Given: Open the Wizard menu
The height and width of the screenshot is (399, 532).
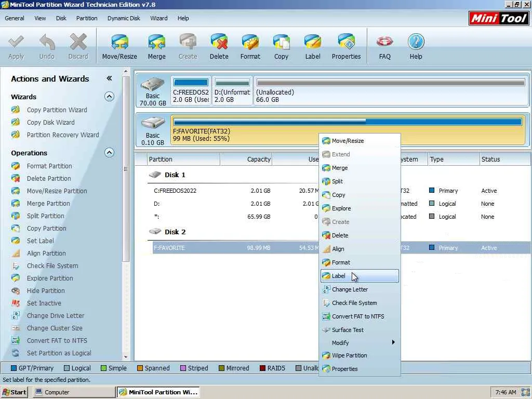Looking at the screenshot, I should click(x=159, y=18).
